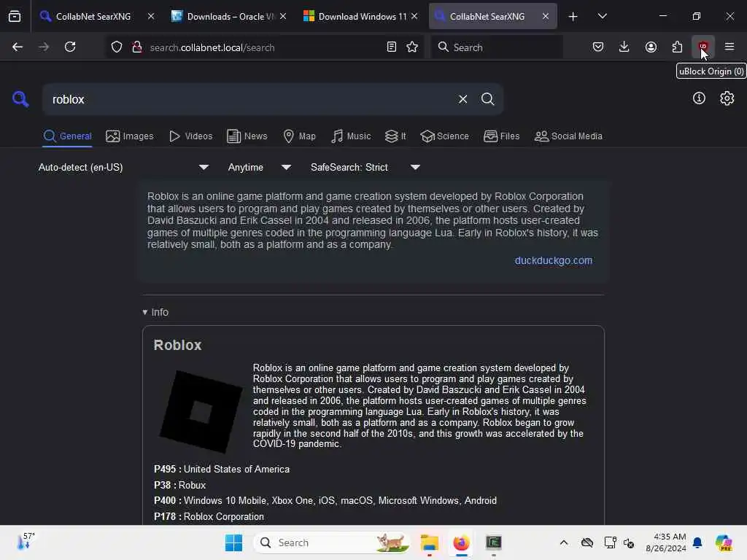Click the Firefox toolbar Search box

pos(496,47)
